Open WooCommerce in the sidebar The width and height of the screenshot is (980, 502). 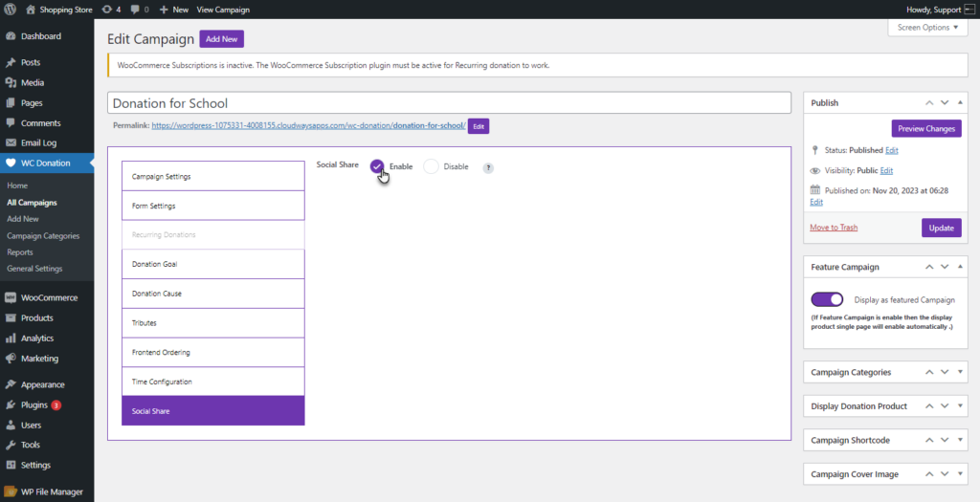tap(47, 297)
